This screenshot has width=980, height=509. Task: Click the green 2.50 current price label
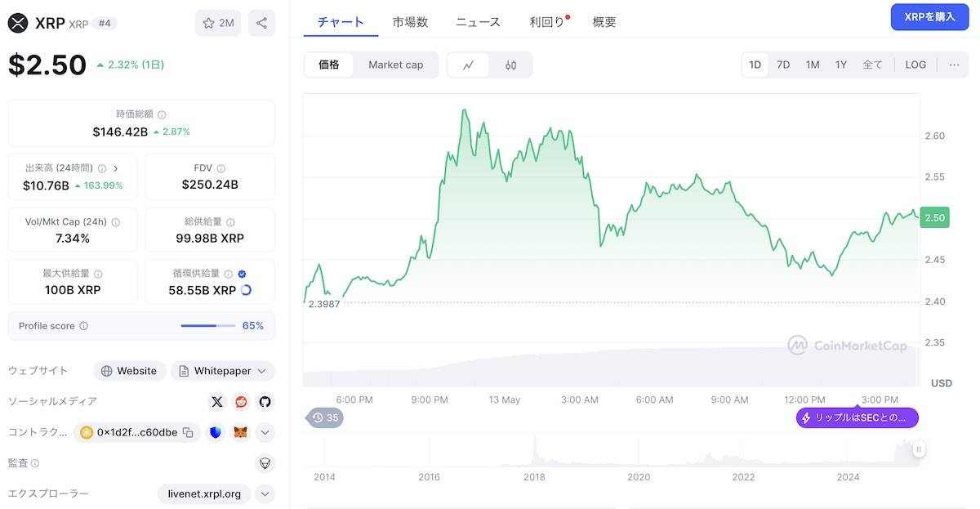coord(934,217)
